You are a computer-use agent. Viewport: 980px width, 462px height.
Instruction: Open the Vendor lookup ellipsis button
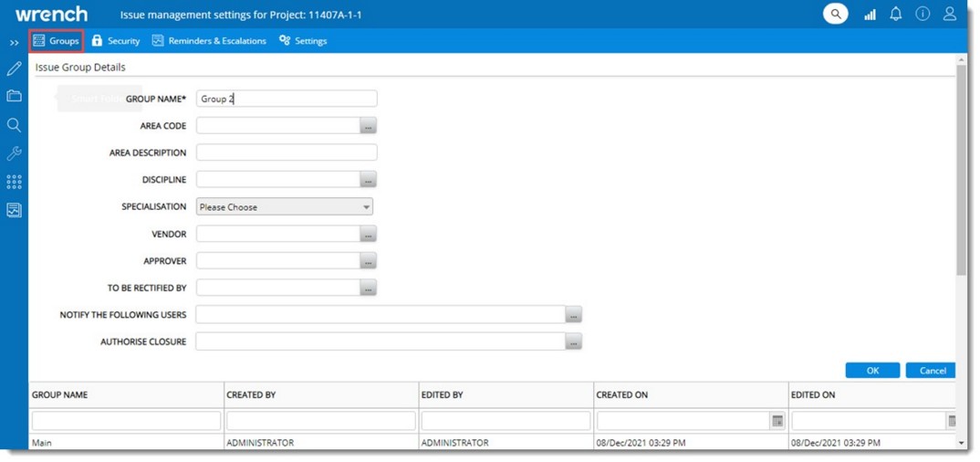(368, 235)
